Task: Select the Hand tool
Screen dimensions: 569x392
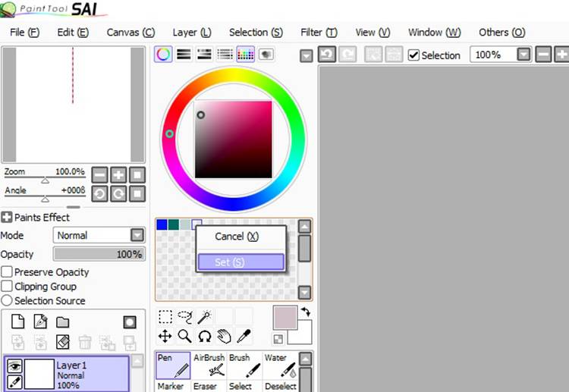Action: pos(225,336)
